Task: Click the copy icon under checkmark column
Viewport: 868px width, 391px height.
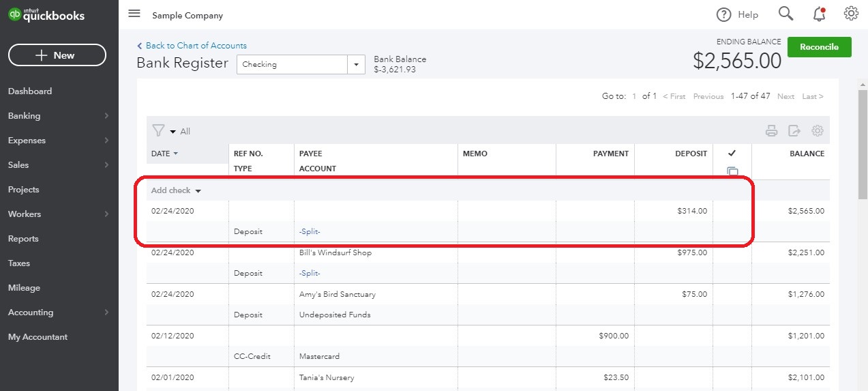Action: [x=732, y=171]
